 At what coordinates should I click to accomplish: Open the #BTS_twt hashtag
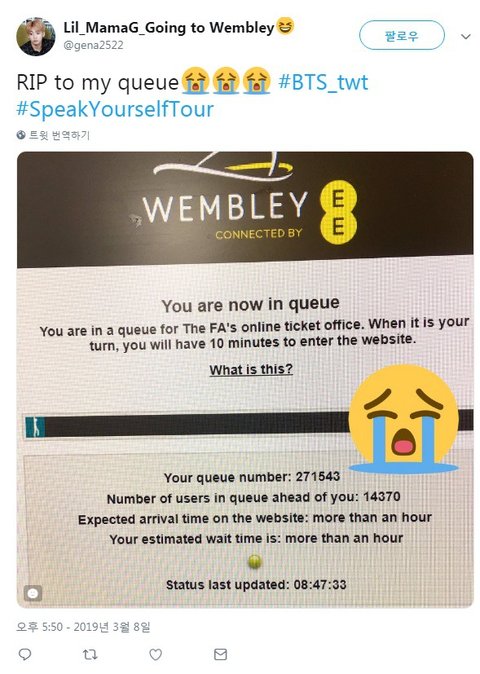click(x=323, y=82)
